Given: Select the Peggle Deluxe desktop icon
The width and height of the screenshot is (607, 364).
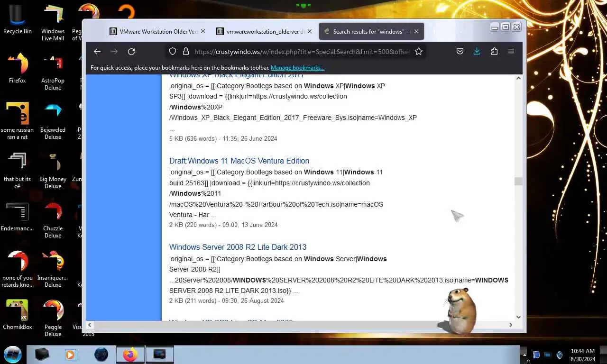Looking at the screenshot, I should pos(53,318).
